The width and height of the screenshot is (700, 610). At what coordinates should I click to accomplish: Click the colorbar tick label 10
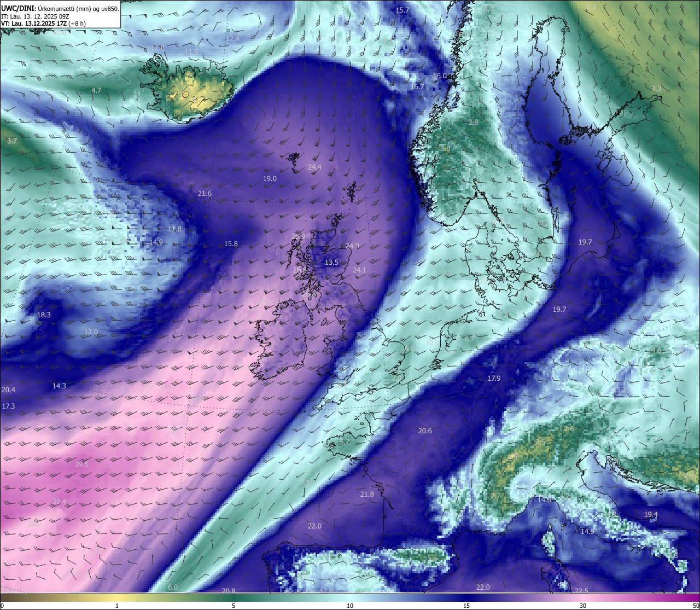coord(350,606)
